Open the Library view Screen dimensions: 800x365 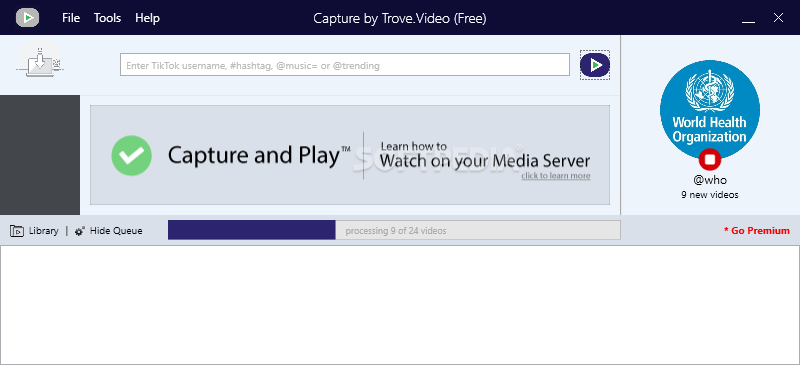[x=43, y=231]
